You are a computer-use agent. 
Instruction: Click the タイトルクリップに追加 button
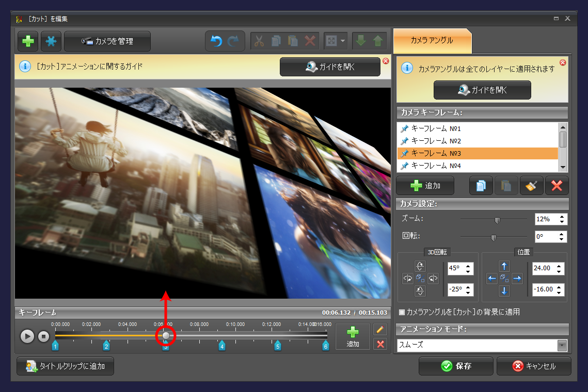(66, 366)
